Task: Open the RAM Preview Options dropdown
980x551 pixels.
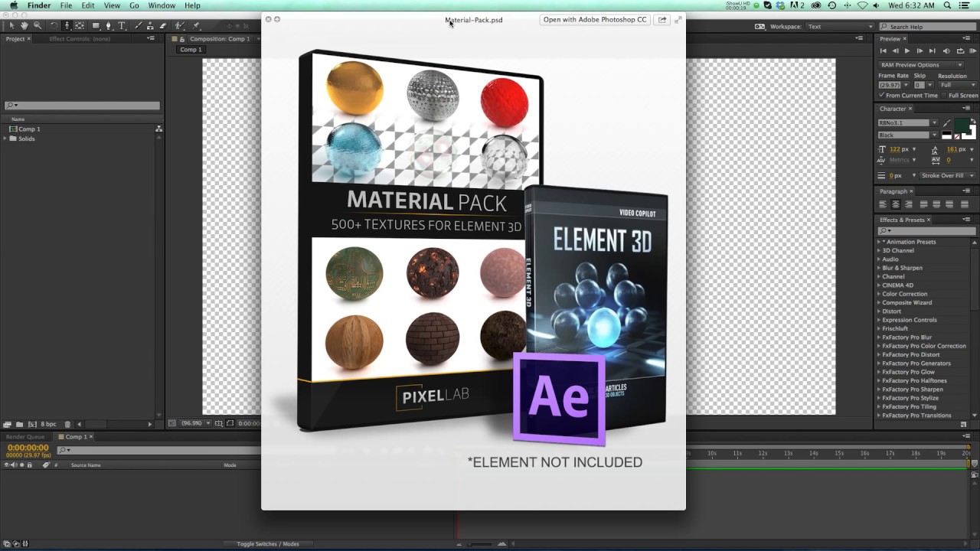Action: (959, 65)
